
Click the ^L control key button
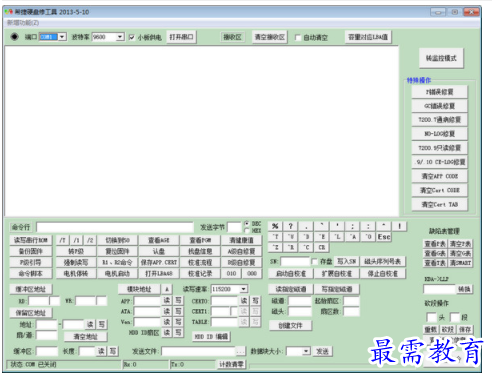(x=337, y=237)
